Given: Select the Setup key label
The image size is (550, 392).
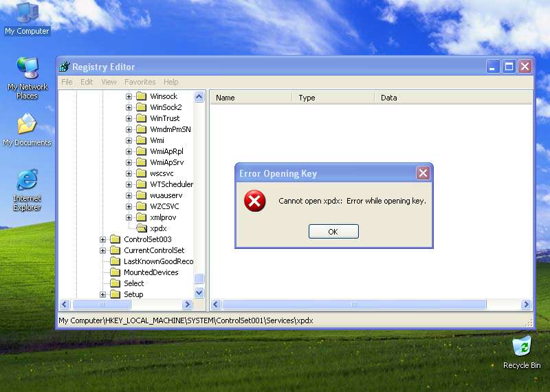Looking at the screenshot, I should click(x=133, y=294).
